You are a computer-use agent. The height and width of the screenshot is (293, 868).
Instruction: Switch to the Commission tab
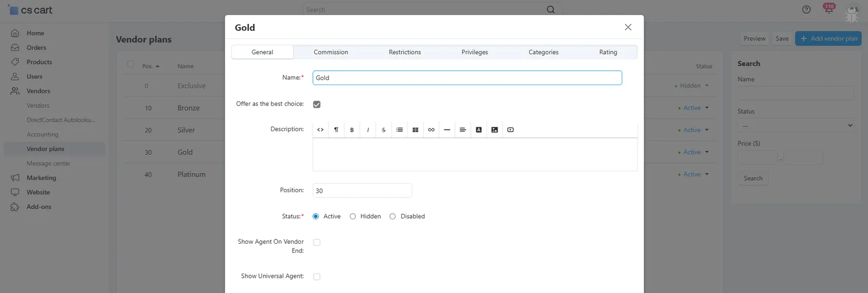tap(331, 52)
